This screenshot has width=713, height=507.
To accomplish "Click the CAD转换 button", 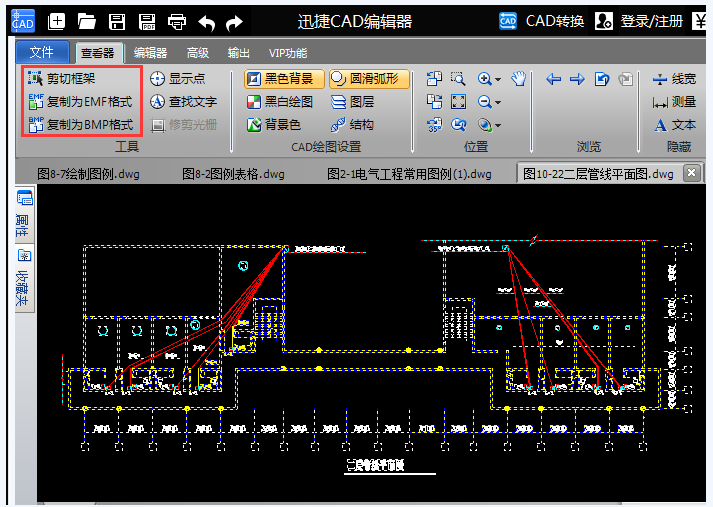I will pyautogui.click(x=542, y=21).
